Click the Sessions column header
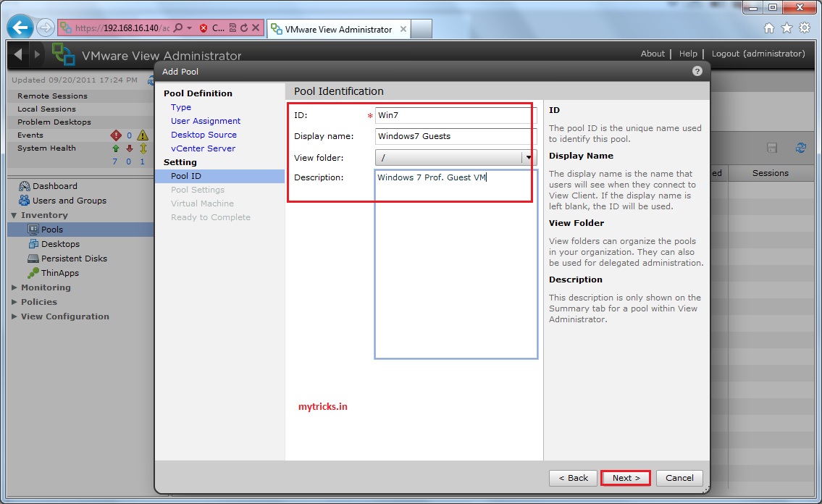This screenshot has width=822, height=504. tap(770, 173)
